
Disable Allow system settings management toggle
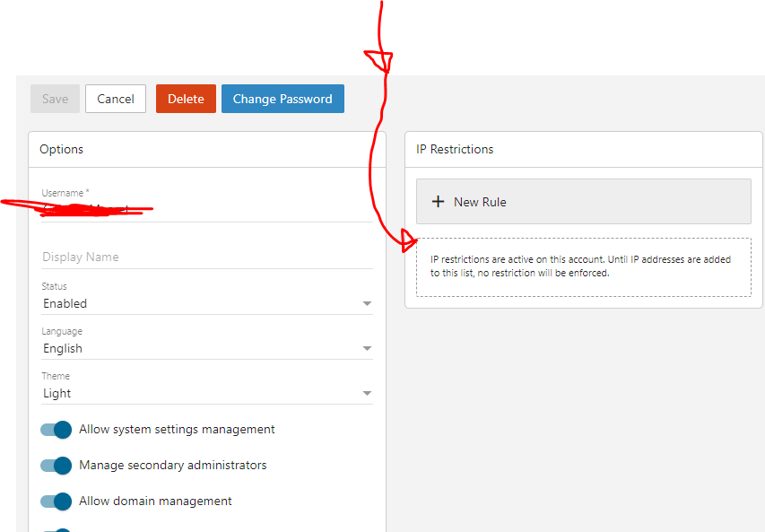coord(56,430)
